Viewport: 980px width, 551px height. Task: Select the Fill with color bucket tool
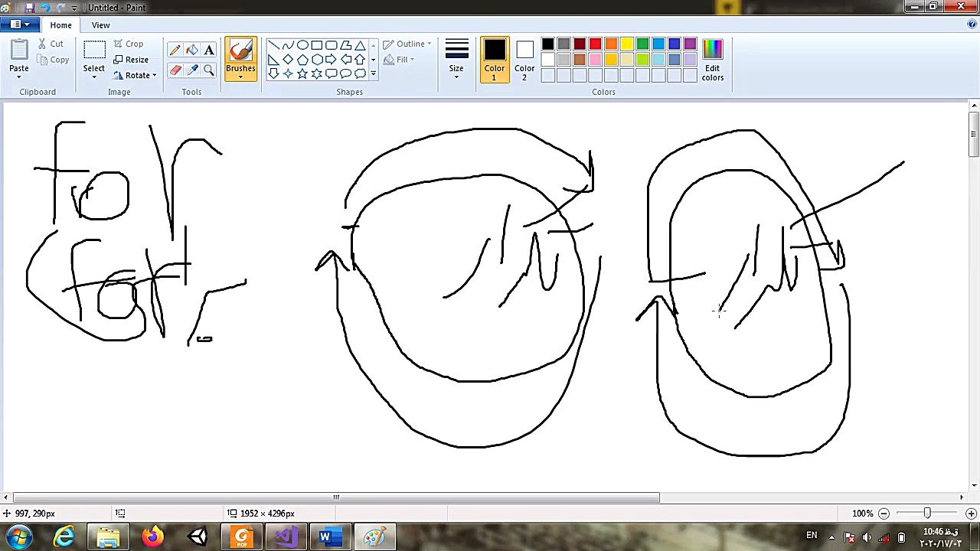[192, 51]
